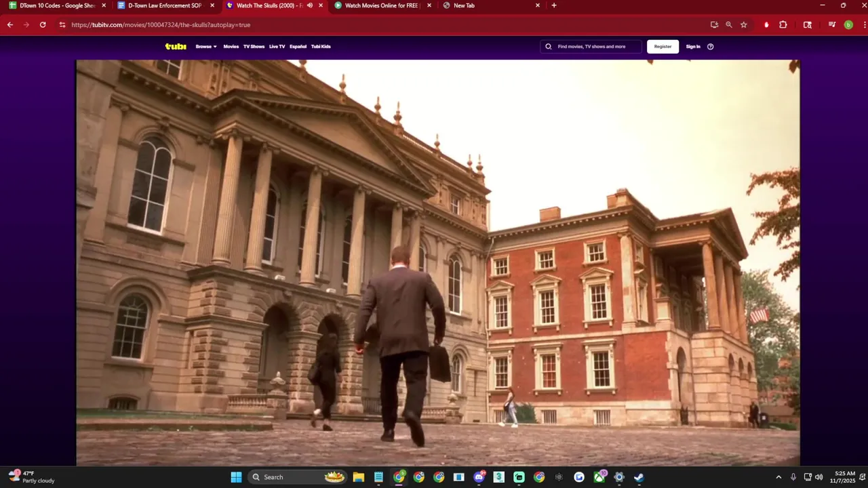The height and width of the screenshot is (488, 868).
Task: Bookmark this page with the star icon
Action: point(744,24)
